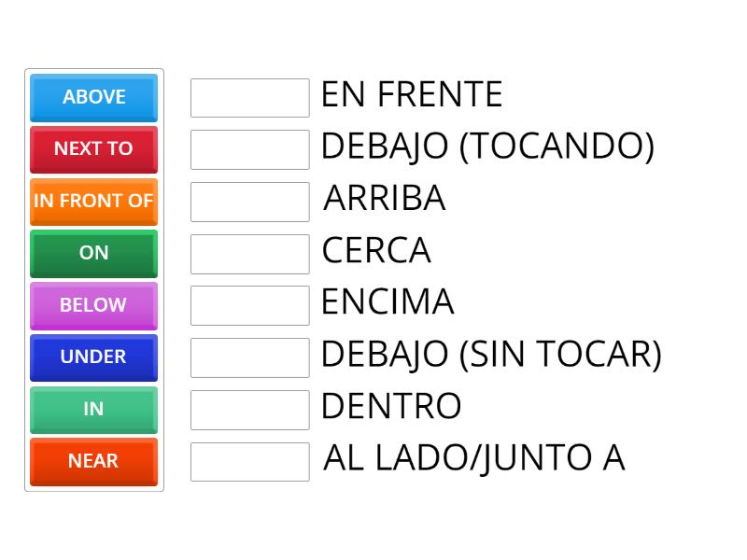Click the answer box beside ENCIMA

point(249,304)
